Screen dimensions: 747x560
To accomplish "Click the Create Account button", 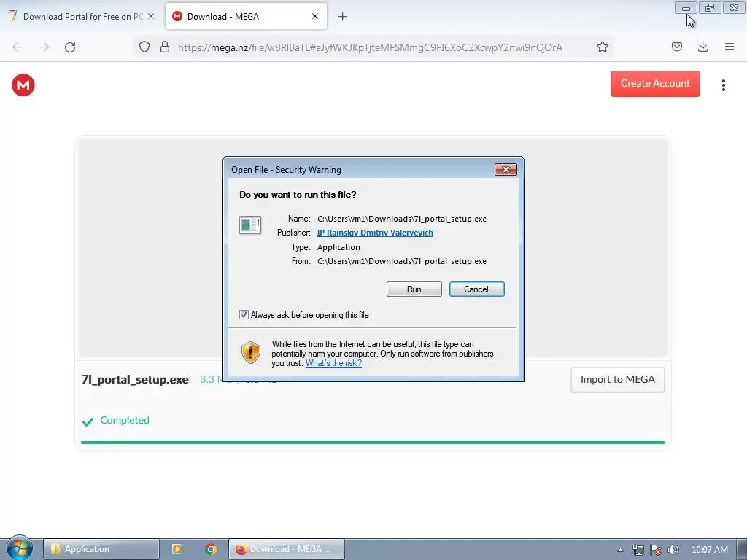I will pos(655,84).
